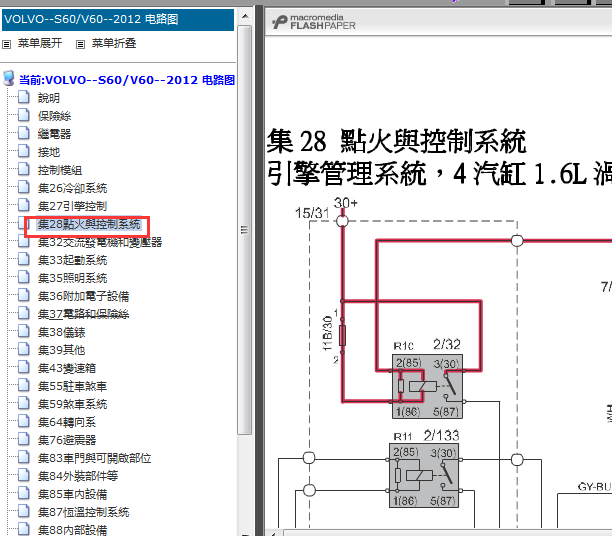Expand all menus via 菜单展开 text
Screen dimensions: 612x536
pyautogui.click(x=40, y=43)
